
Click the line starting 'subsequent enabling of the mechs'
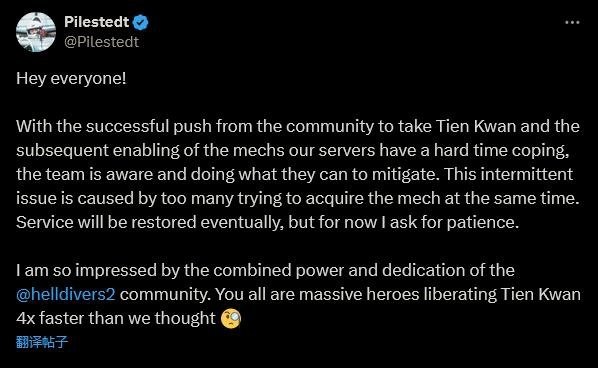293,150
